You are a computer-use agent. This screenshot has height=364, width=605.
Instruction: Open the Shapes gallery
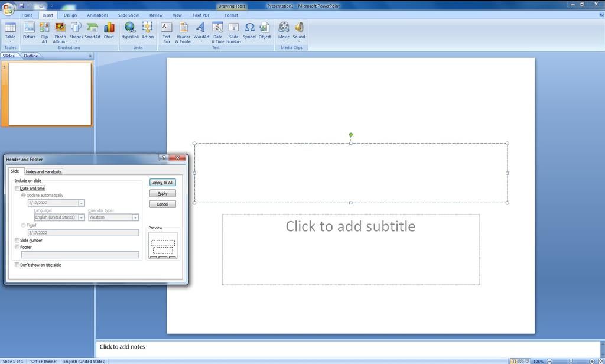[76, 32]
